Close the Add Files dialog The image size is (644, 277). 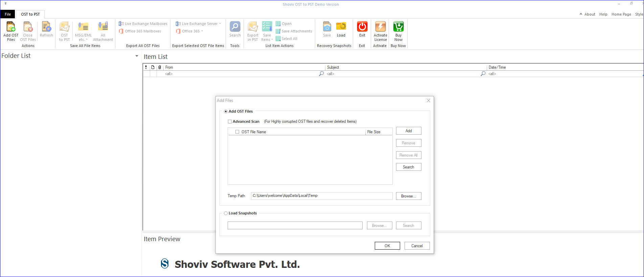point(429,100)
